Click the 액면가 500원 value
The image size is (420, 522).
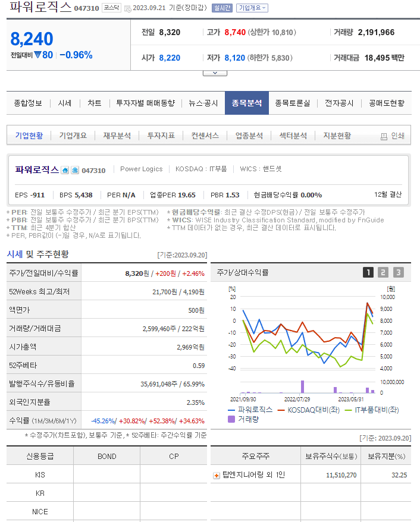(x=196, y=310)
